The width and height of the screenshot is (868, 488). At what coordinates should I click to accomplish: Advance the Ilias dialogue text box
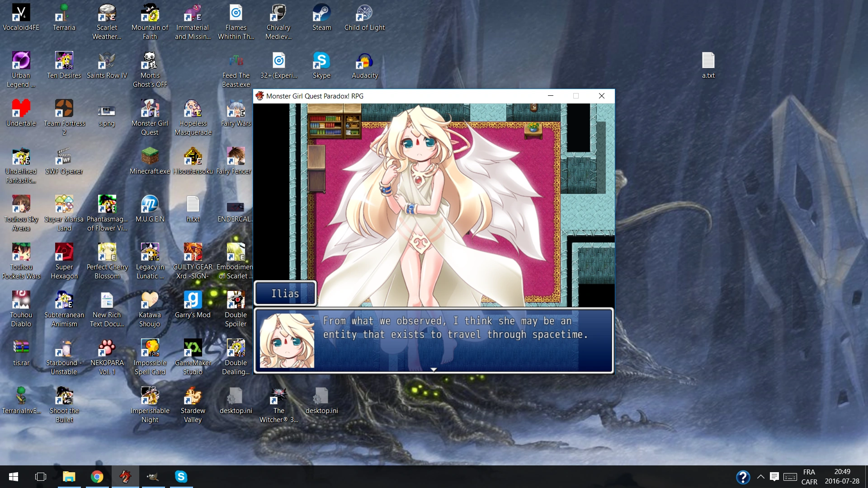433,341
